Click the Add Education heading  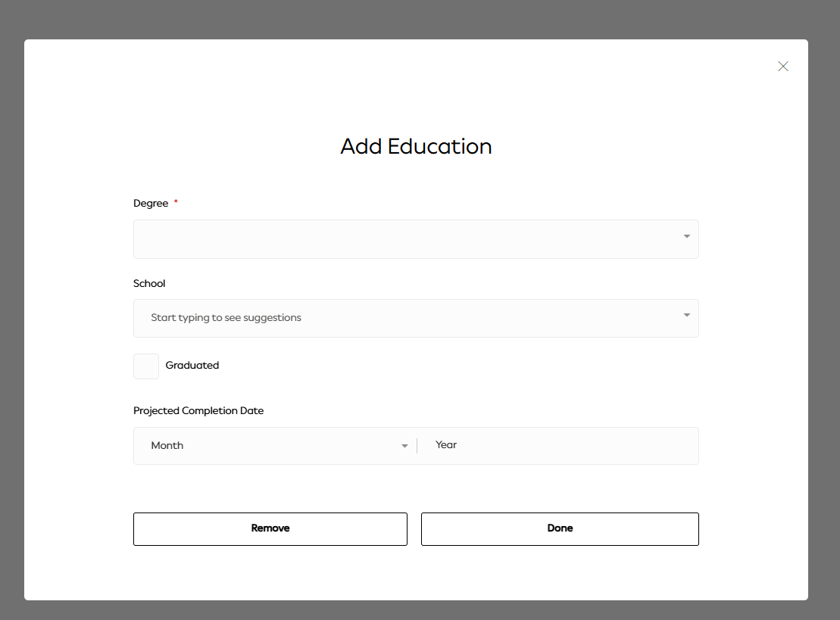(416, 146)
